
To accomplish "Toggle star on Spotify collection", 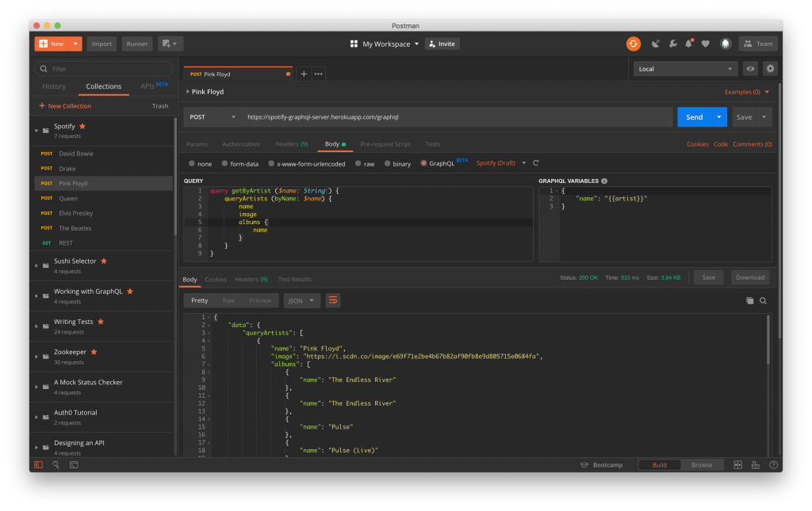I will pos(82,126).
